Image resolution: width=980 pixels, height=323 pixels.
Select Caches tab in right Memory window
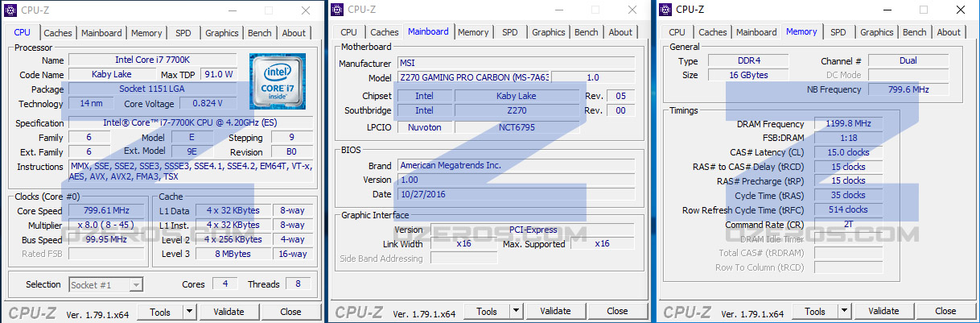(713, 32)
